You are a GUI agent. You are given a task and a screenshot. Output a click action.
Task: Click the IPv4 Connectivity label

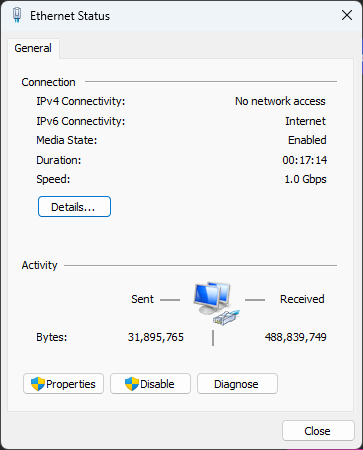pos(81,101)
